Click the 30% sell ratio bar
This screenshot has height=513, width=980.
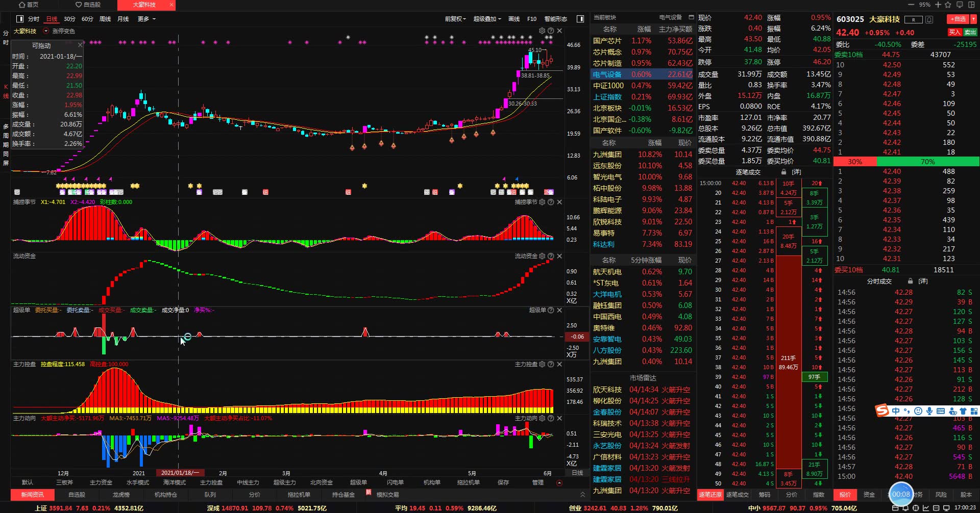pos(855,162)
